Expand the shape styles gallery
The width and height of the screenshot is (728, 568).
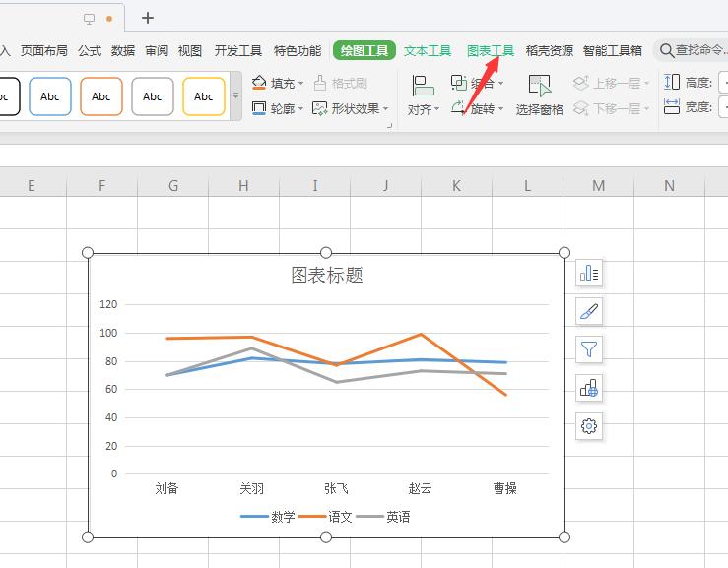(x=235, y=96)
